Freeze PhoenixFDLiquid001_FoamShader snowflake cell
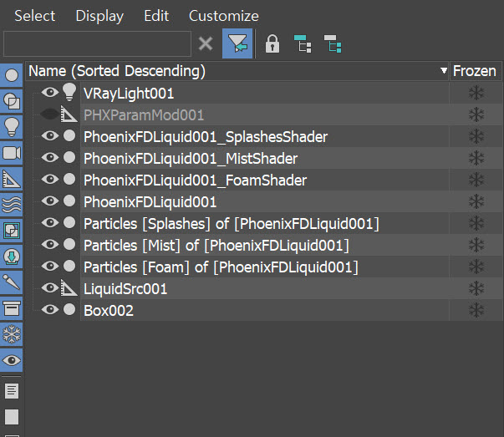 [476, 180]
